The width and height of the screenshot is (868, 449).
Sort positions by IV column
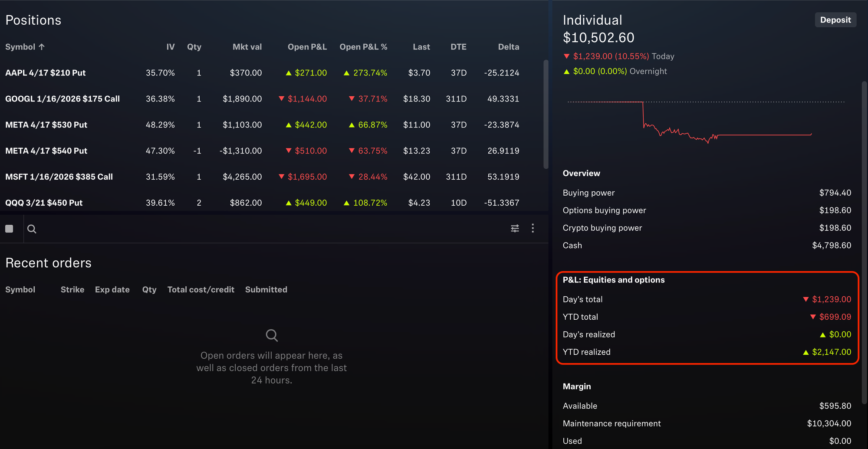170,47
